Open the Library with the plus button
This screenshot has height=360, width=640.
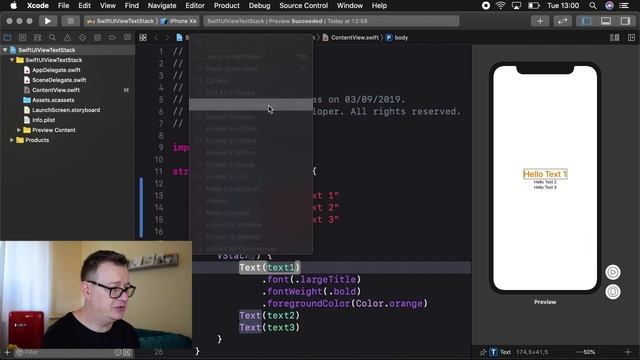click(x=540, y=21)
